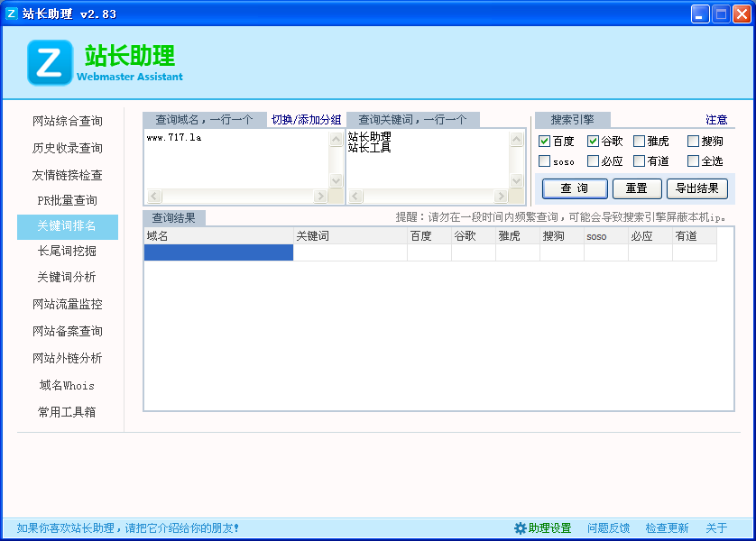Open 长尾词挖掘 in the sidebar

68,251
